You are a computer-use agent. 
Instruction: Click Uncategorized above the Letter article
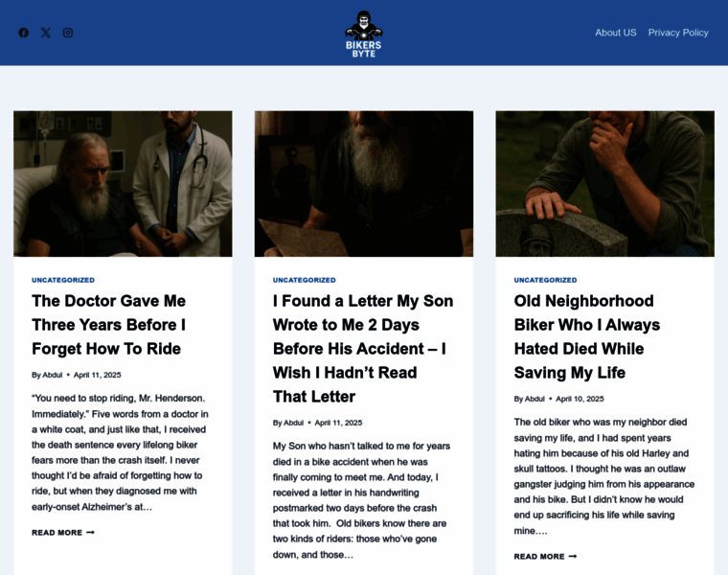tap(304, 280)
